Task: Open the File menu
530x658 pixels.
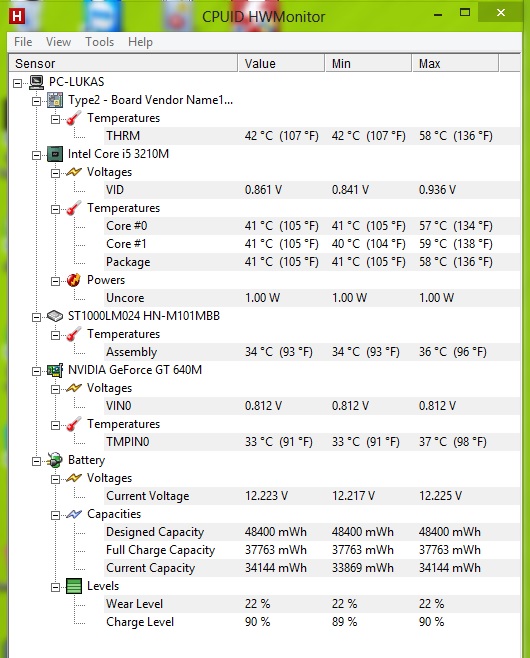Action: [23, 42]
